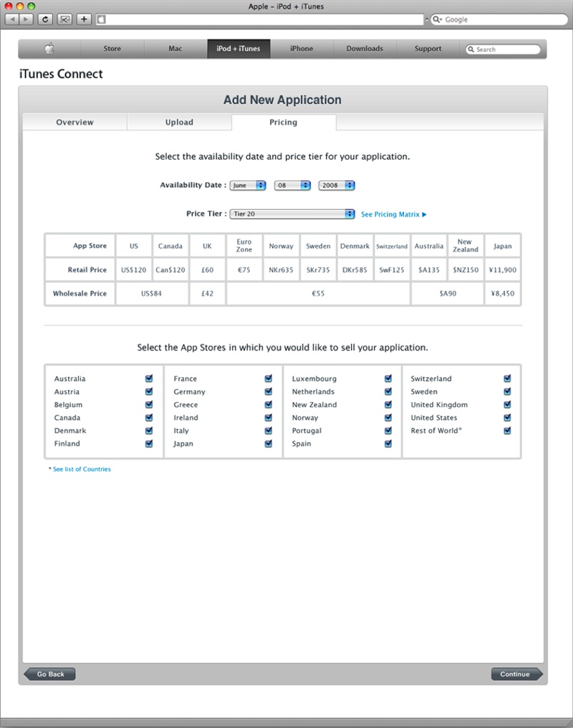The image size is (573, 728).
Task: Open the Mac navigation item
Action: pyautogui.click(x=175, y=48)
